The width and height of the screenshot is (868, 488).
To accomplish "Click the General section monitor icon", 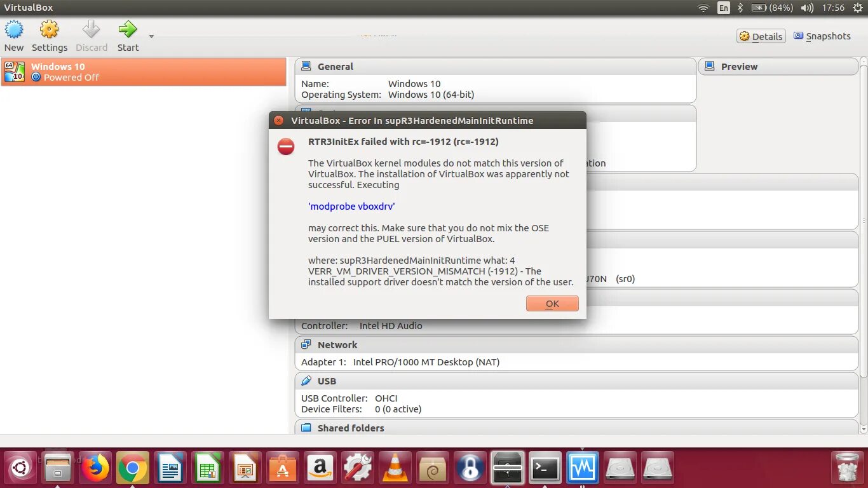I will tap(306, 66).
